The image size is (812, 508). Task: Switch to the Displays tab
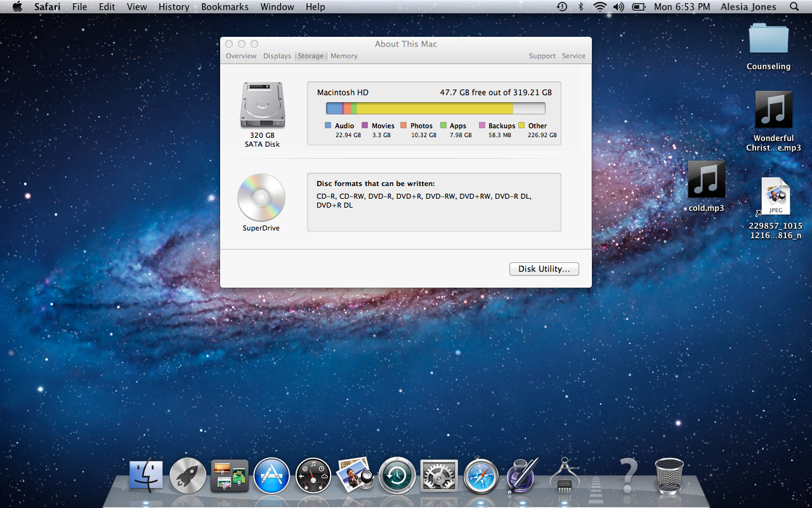click(x=277, y=56)
